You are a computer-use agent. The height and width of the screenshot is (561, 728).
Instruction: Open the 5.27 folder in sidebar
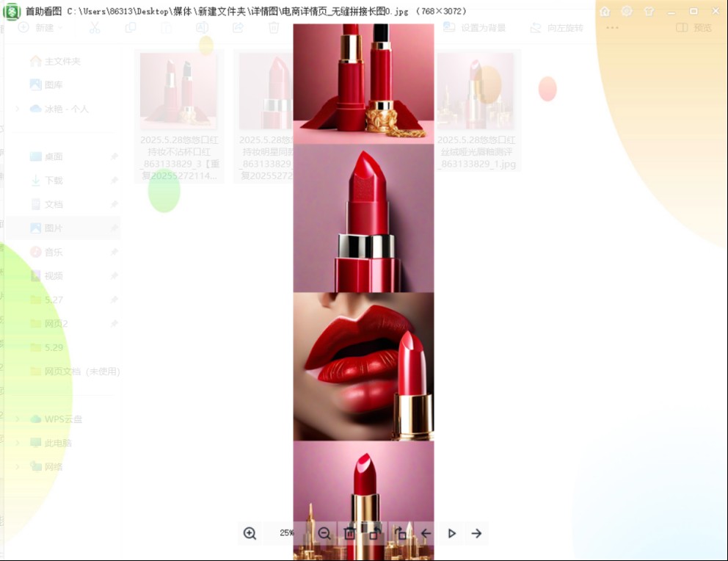46,300
